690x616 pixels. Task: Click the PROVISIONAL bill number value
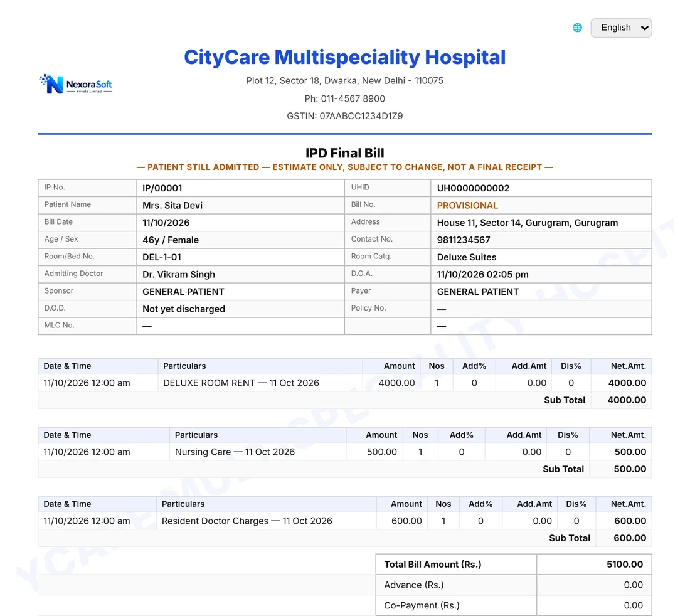pyautogui.click(x=467, y=206)
